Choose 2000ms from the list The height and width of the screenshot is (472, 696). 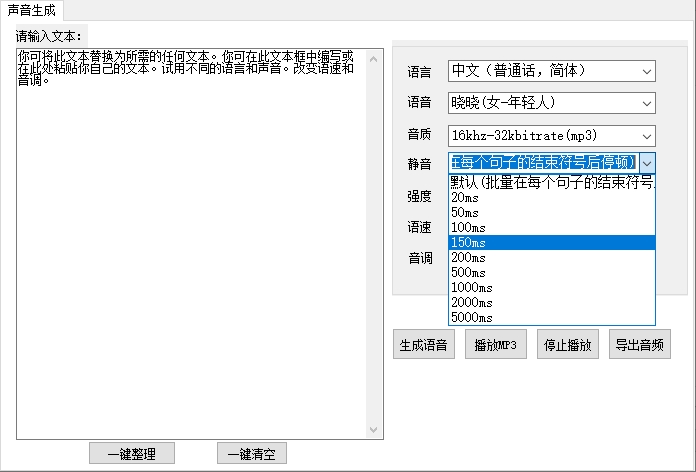pyautogui.click(x=551, y=303)
